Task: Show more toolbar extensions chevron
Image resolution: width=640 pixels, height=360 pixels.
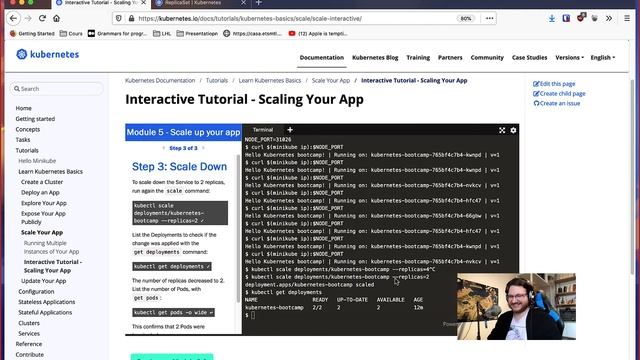Action: pos(609,18)
